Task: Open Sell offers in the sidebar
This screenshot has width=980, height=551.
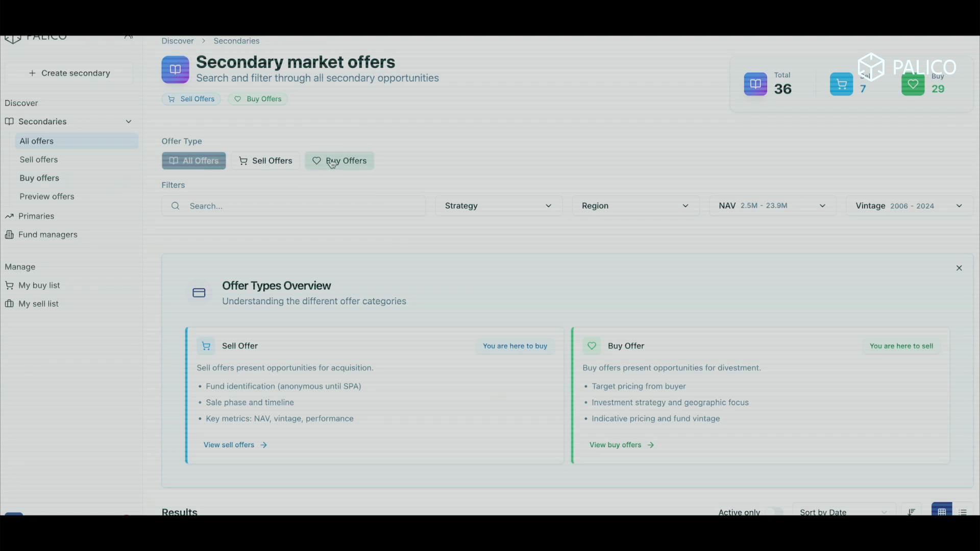Action: [39, 160]
